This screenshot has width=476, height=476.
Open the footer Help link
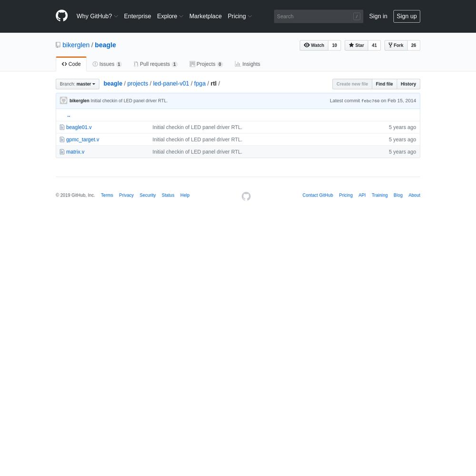point(185,195)
